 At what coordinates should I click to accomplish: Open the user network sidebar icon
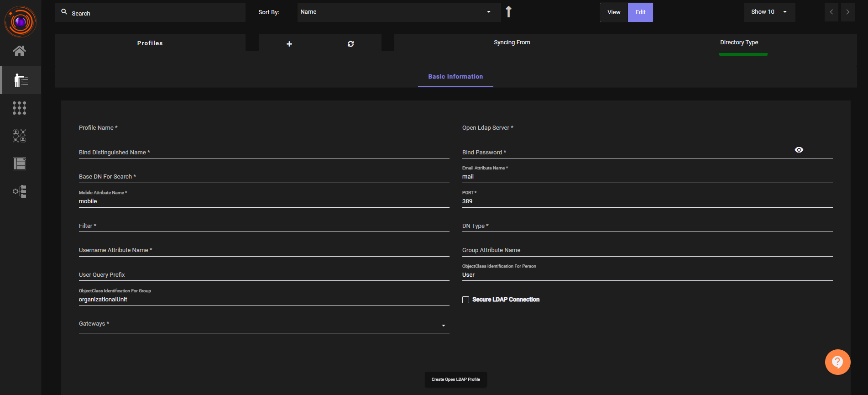coord(19,136)
